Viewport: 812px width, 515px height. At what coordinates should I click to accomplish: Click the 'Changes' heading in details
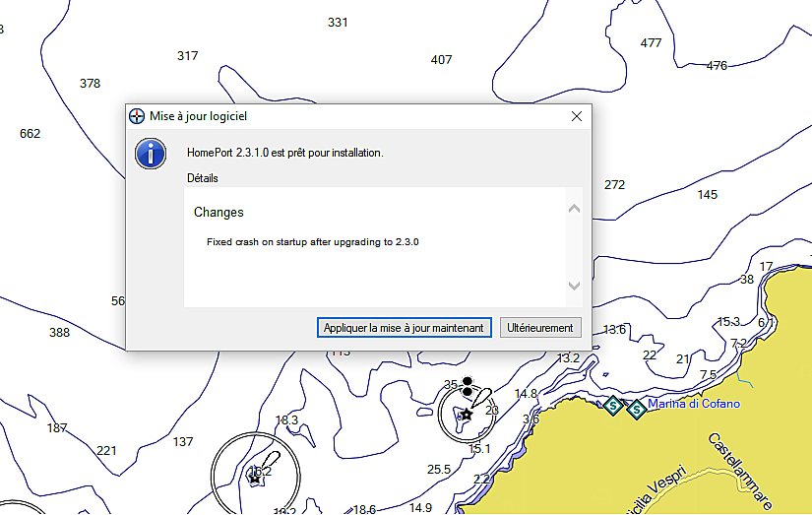click(219, 213)
